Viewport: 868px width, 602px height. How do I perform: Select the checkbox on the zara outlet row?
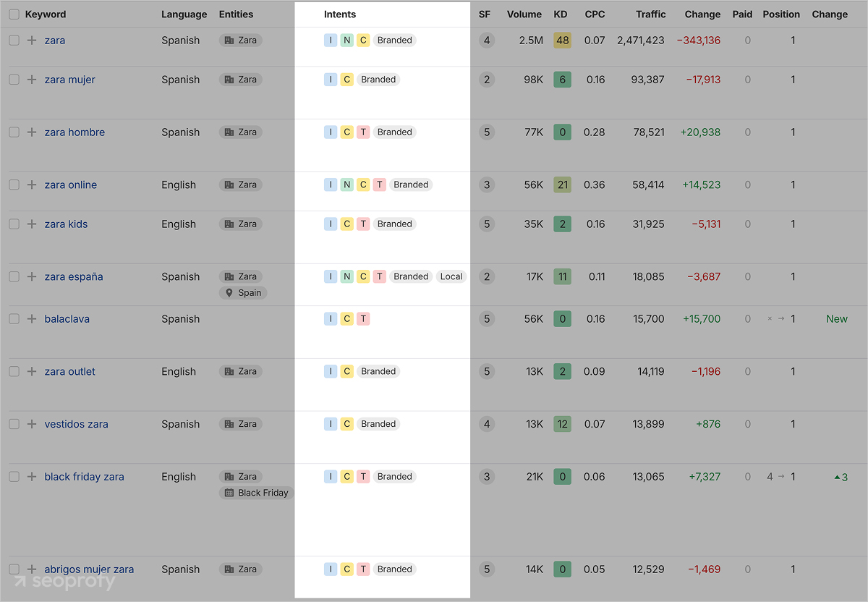(x=14, y=371)
